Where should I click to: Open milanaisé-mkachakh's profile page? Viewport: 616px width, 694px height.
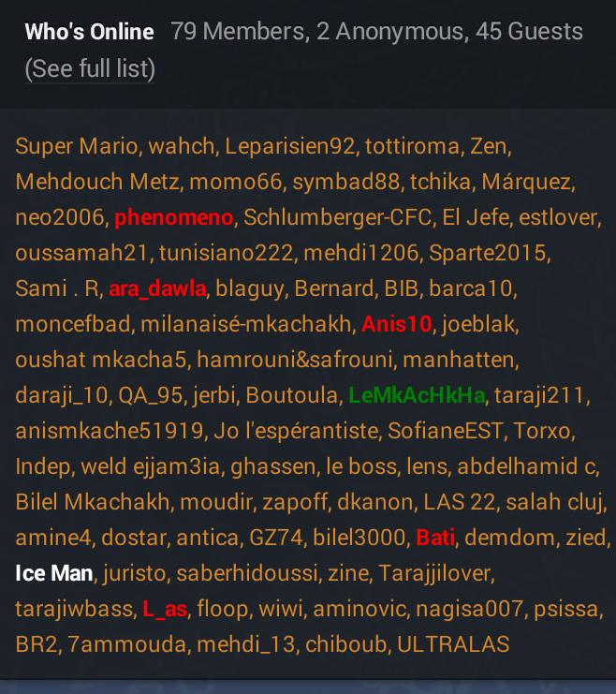246,324
